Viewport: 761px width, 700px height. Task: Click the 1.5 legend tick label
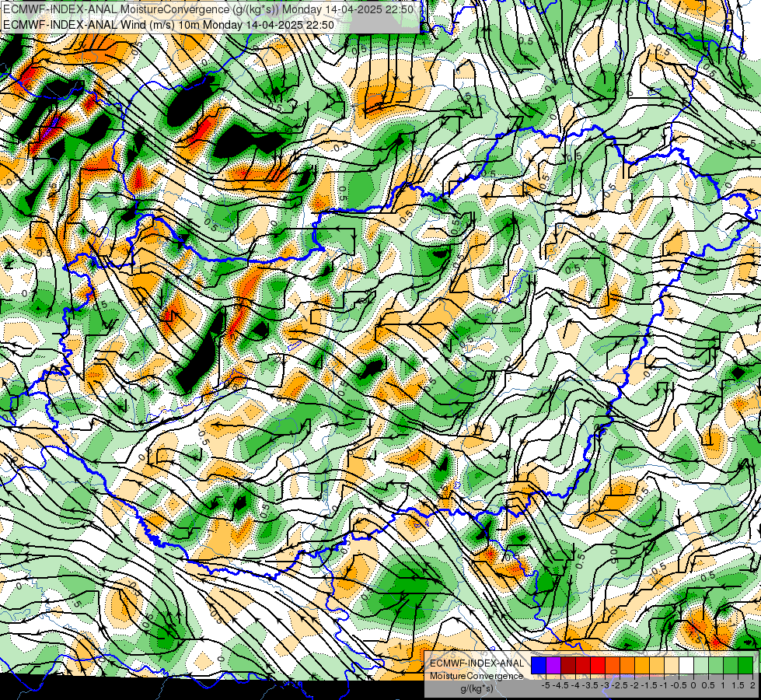[x=737, y=685]
